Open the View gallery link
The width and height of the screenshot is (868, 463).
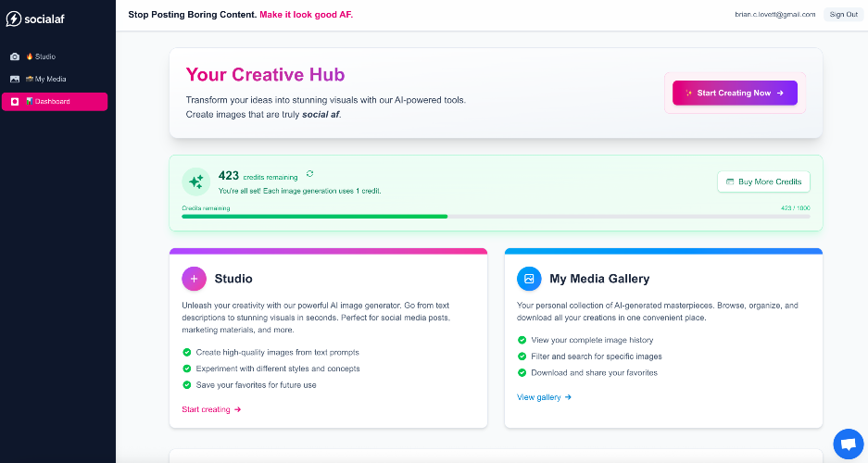click(x=544, y=397)
